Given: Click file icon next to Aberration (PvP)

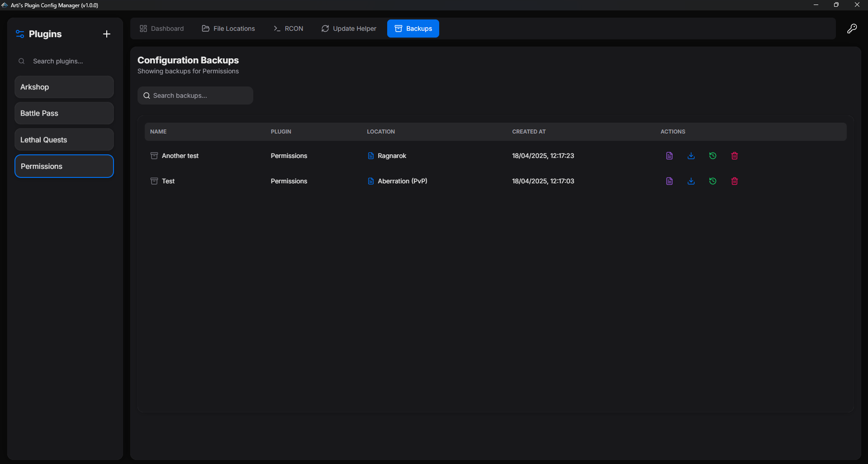Looking at the screenshot, I should click(371, 181).
